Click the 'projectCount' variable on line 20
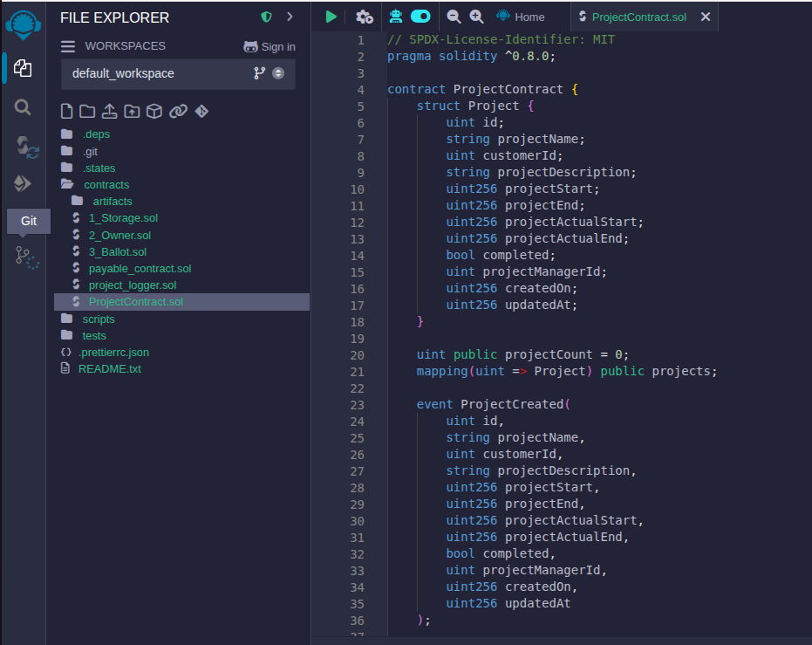Image resolution: width=812 pixels, height=645 pixels. (x=549, y=355)
